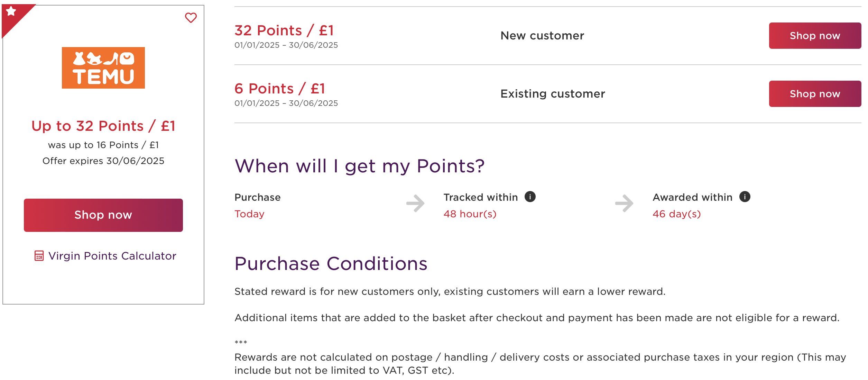Viewport: 868px width, 380px height.
Task: Select the 32 Points / £1 new customer rate
Action: click(x=284, y=30)
